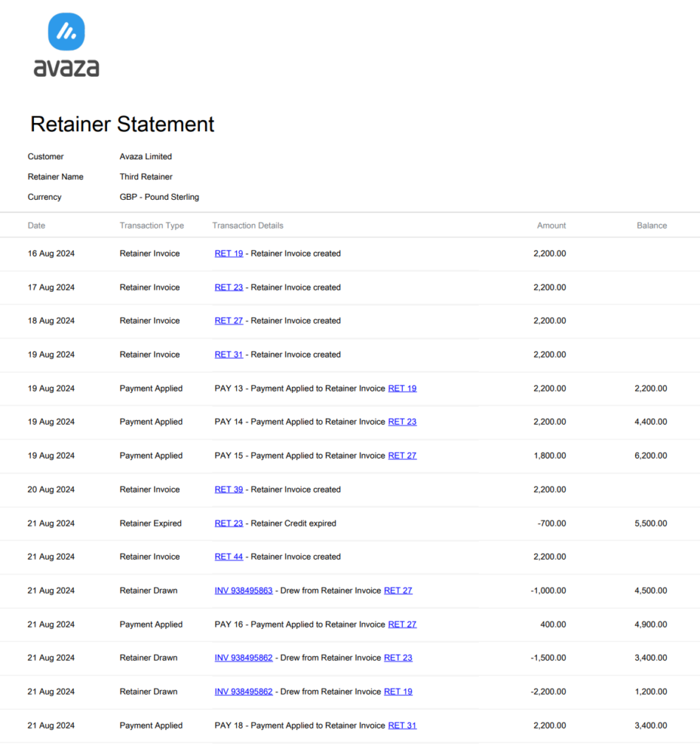Follow RET 27 link in PAY 16 row
Viewport: 700px width, 755px height.
pyautogui.click(x=402, y=624)
